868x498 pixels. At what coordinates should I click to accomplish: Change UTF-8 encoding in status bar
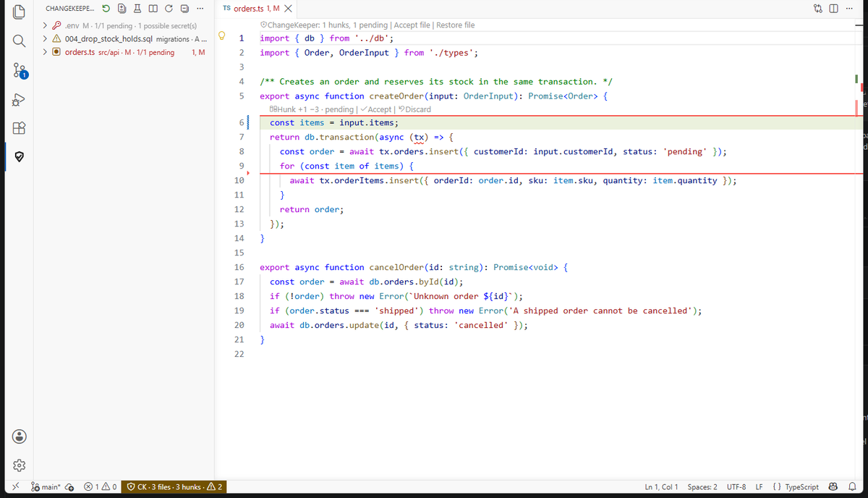click(x=736, y=487)
